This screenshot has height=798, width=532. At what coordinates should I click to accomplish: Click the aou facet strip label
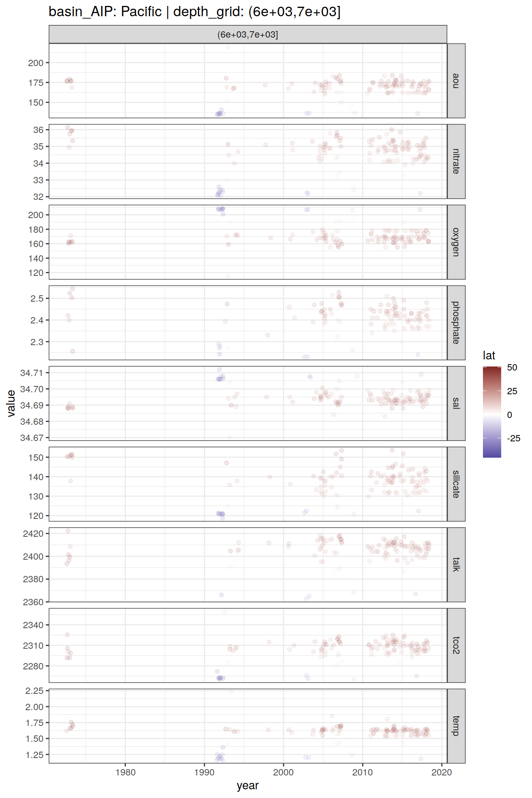point(456,81)
